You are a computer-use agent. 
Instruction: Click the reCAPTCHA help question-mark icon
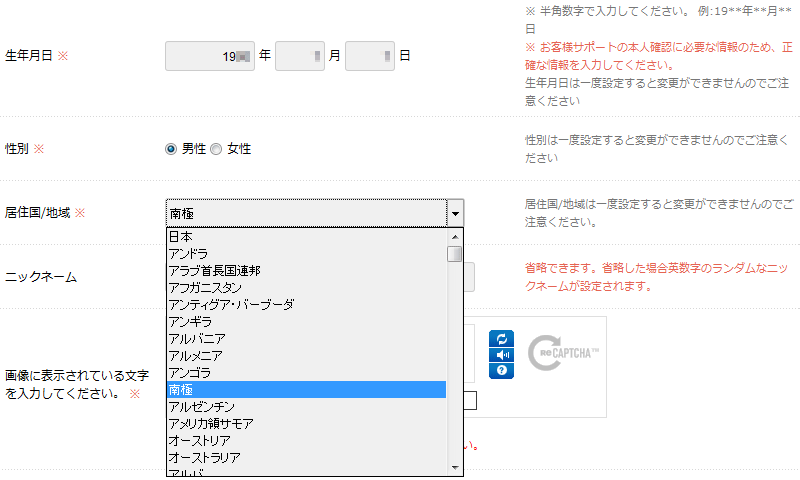click(500, 370)
